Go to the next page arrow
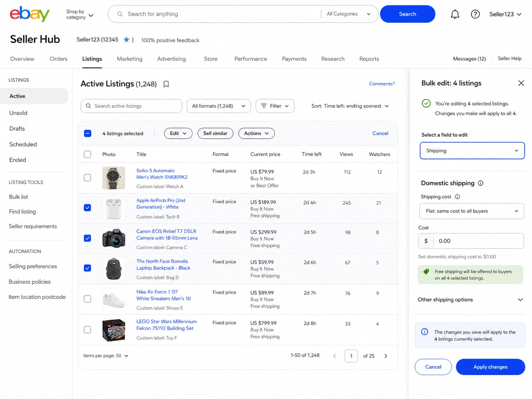Screen dimensions: 532x399 tap(386, 356)
